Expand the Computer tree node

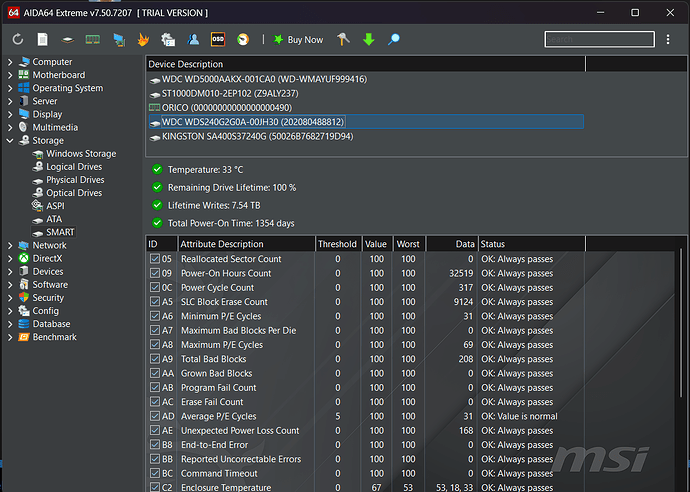pyautogui.click(x=10, y=62)
